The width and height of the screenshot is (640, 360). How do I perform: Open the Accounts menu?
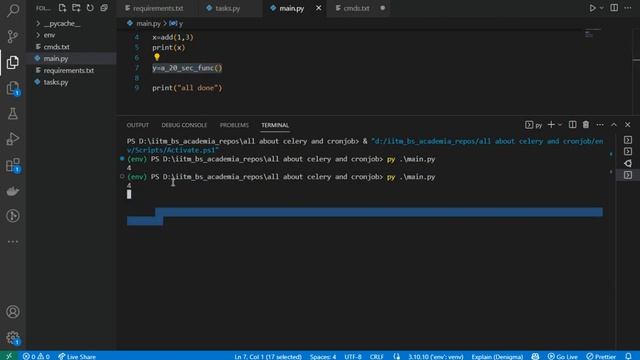(x=13, y=312)
